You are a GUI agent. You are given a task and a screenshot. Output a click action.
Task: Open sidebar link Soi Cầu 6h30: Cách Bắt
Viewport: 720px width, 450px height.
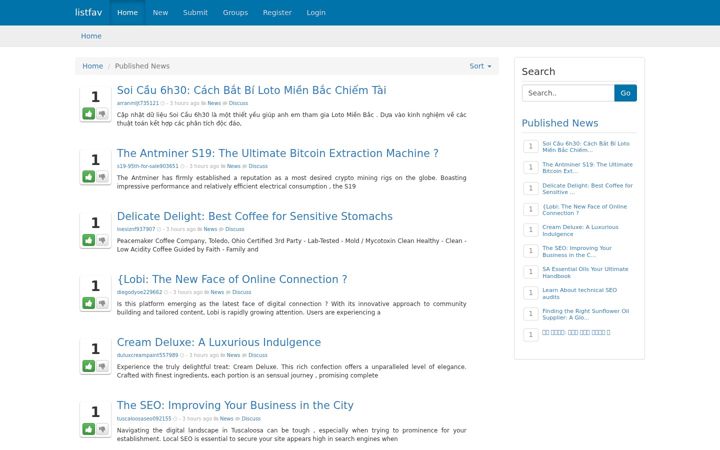point(586,146)
